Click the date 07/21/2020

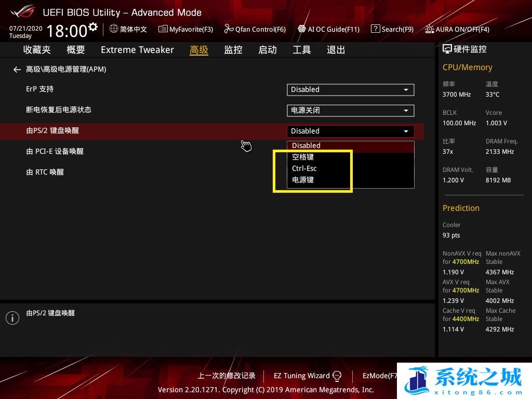pyautogui.click(x=26, y=29)
